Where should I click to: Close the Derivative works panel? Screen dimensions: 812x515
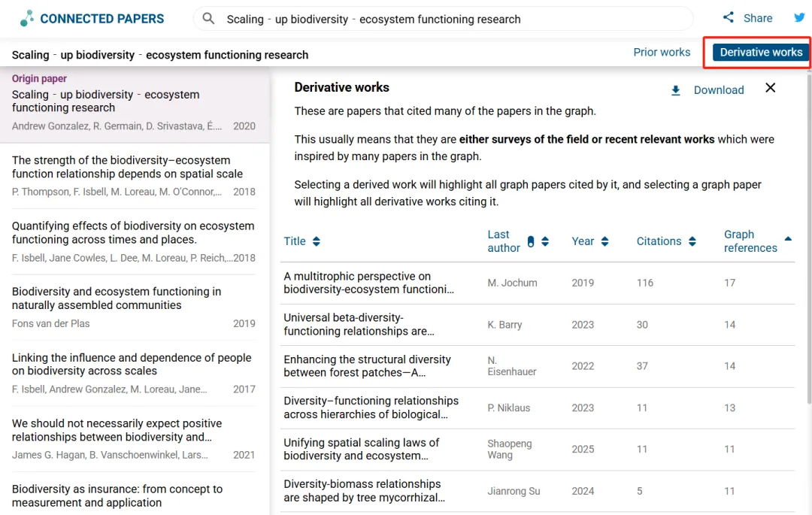coord(770,88)
